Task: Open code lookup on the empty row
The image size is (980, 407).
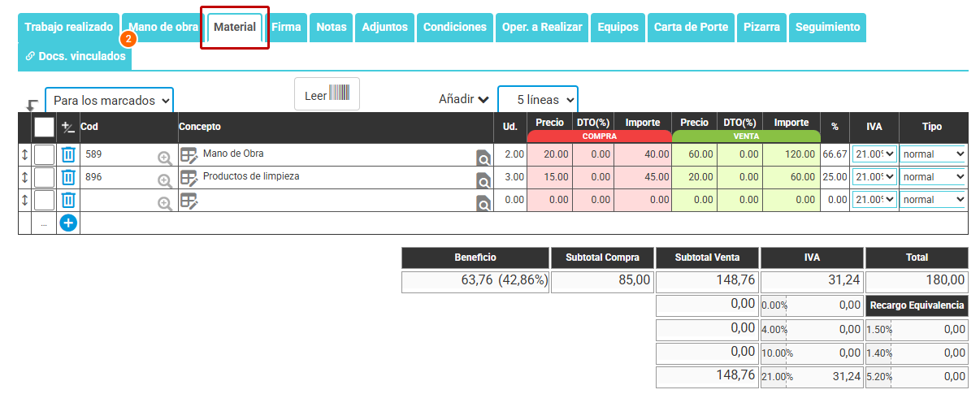Action: [x=165, y=204]
